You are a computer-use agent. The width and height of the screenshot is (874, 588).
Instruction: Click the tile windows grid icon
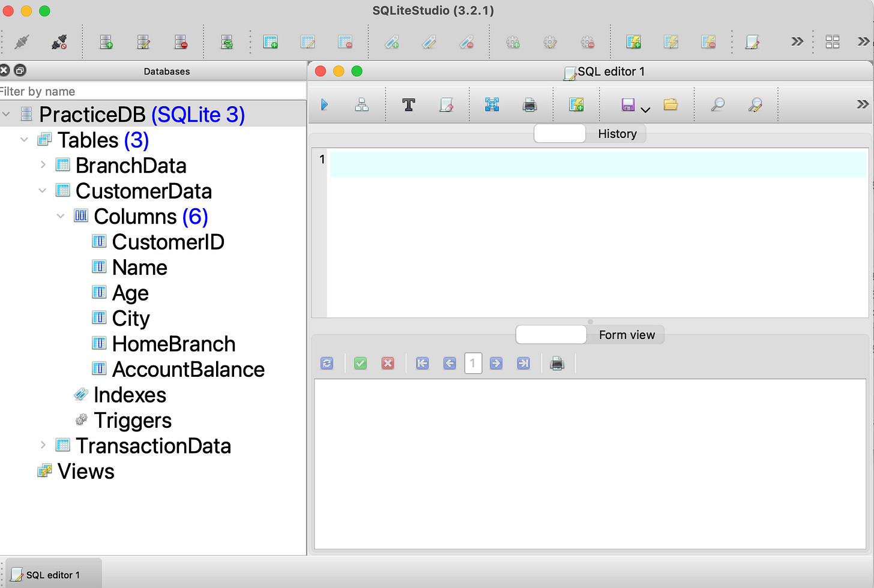[x=833, y=41]
